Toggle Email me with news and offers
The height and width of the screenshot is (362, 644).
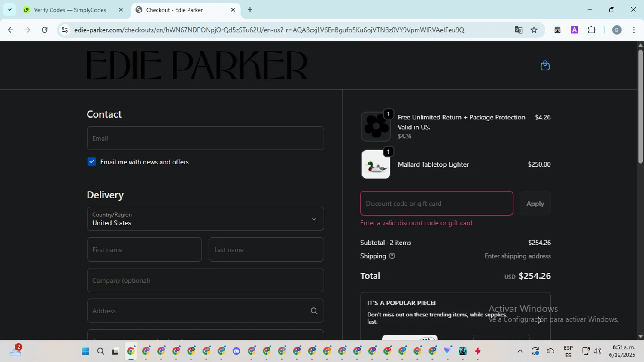91,162
